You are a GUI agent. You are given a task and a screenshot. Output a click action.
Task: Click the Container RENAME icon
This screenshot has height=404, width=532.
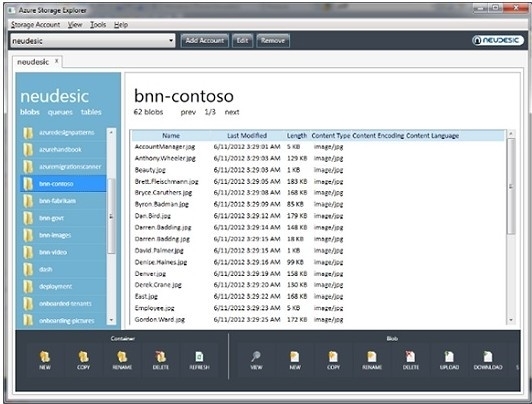(x=122, y=357)
